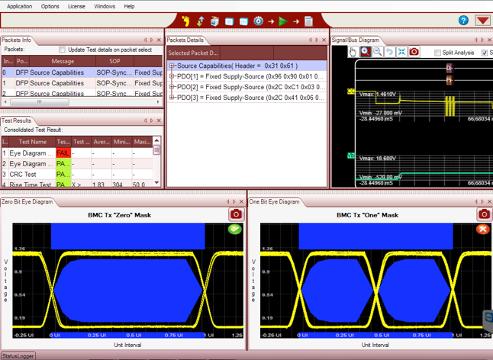Click the green pass checkmark on Zero mask
The width and height of the screenshot is (493, 360).
coord(235,229)
